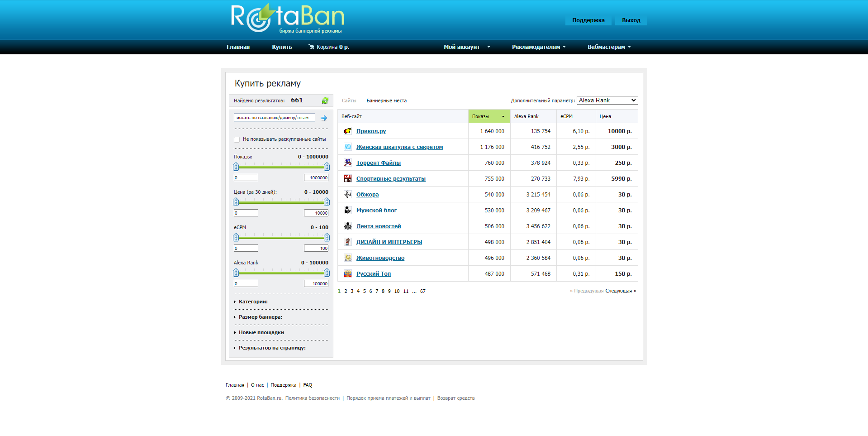Viewport: 868px width, 436px height.
Task: Open the Торрент Файлы link
Action: pos(378,163)
